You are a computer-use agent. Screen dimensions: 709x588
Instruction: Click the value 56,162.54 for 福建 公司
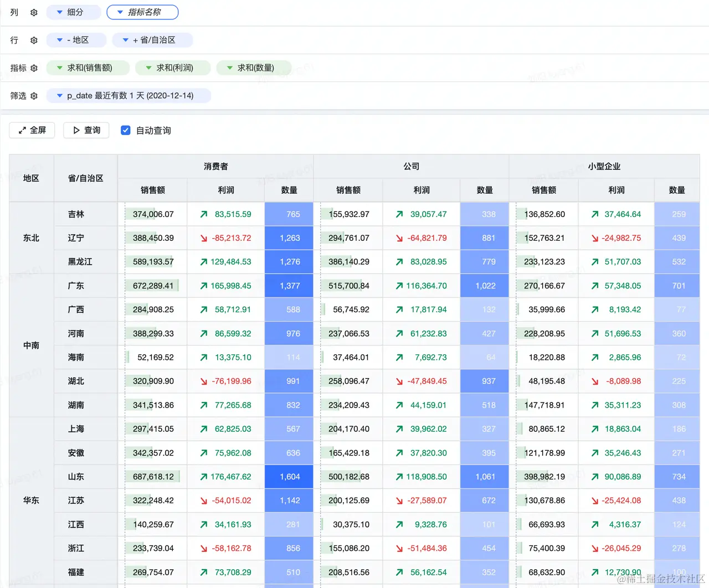click(428, 572)
